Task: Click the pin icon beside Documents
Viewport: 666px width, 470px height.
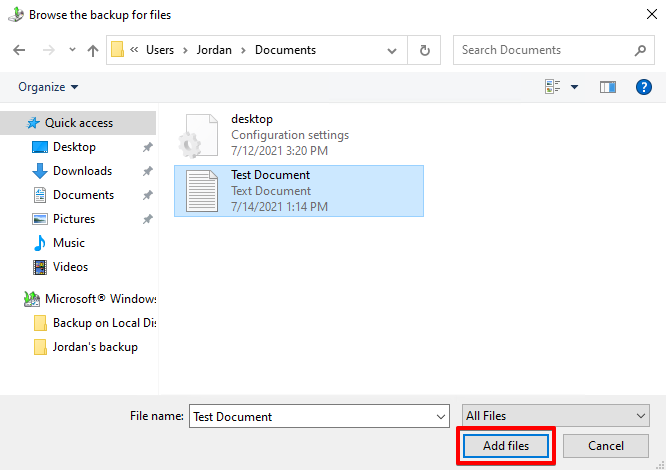Action: coord(147,195)
